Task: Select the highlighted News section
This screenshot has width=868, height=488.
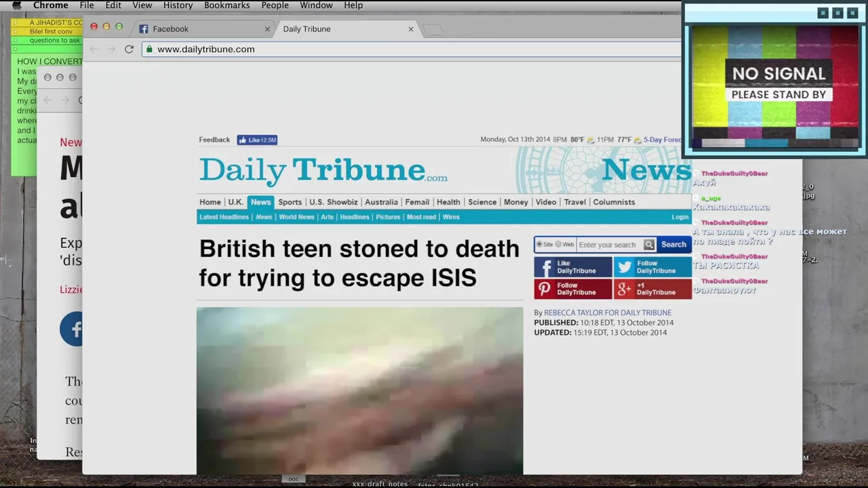Action: coord(260,202)
